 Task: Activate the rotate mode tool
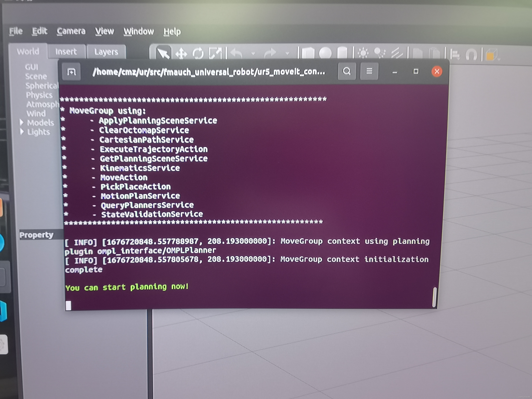click(x=198, y=53)
